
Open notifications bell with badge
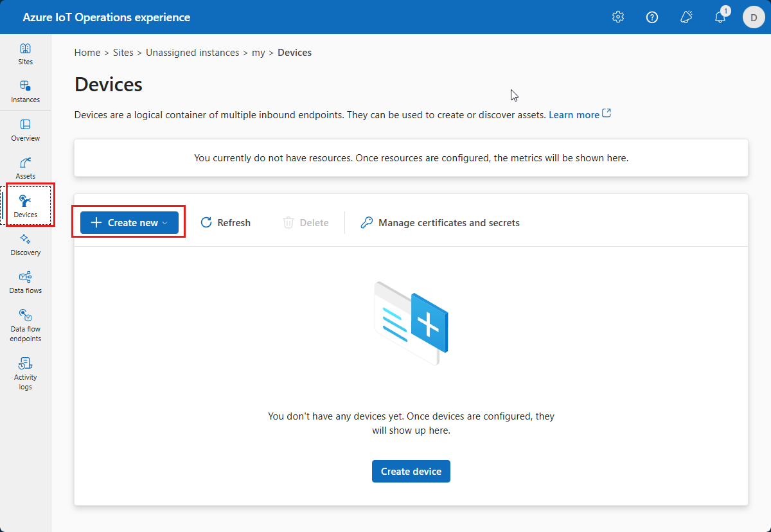[720, 17]
